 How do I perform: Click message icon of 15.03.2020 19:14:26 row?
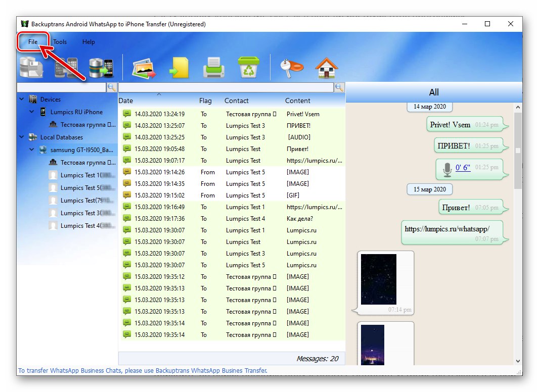coord(127,172)
